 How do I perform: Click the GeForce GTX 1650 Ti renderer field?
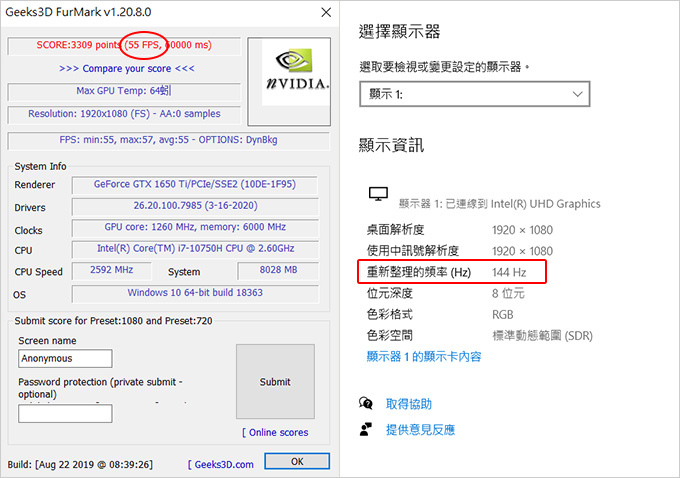195,184
